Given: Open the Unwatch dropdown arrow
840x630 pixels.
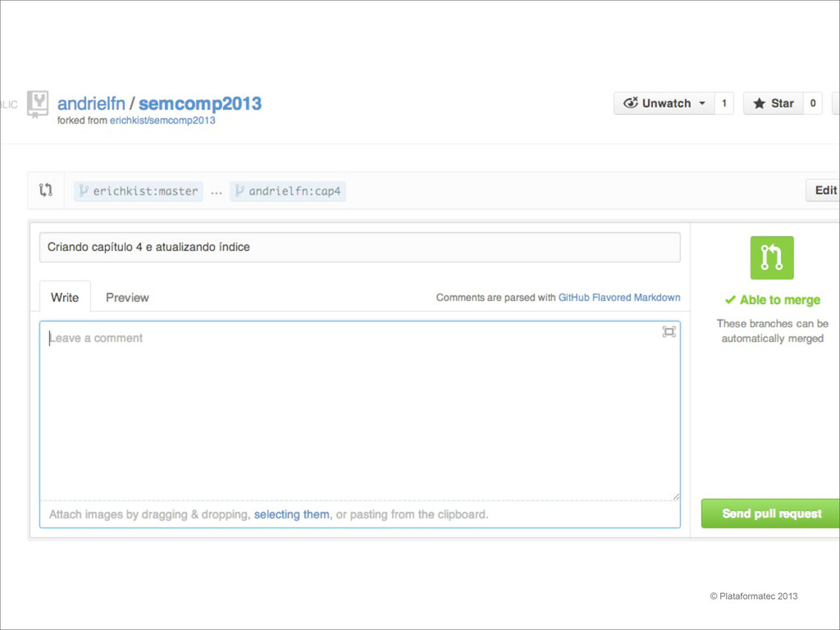Looking at the screenshot, I should click(702, 103).
